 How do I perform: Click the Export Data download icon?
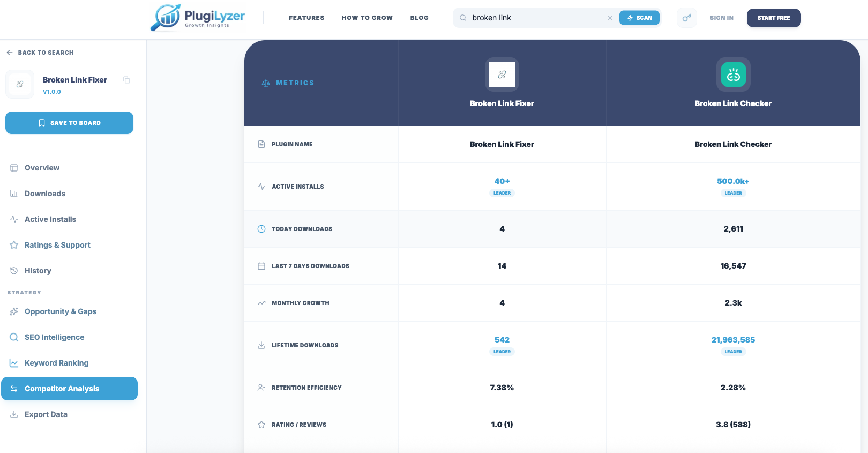point(14,414)
